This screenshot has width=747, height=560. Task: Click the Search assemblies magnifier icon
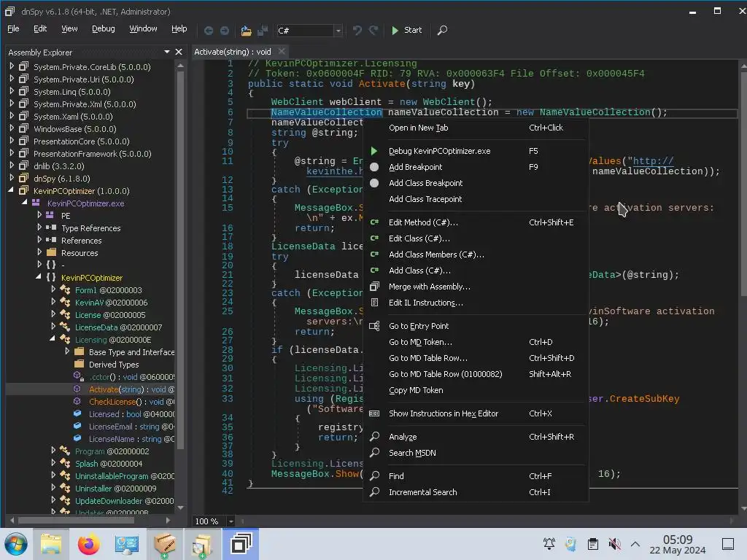click(443, 30)
